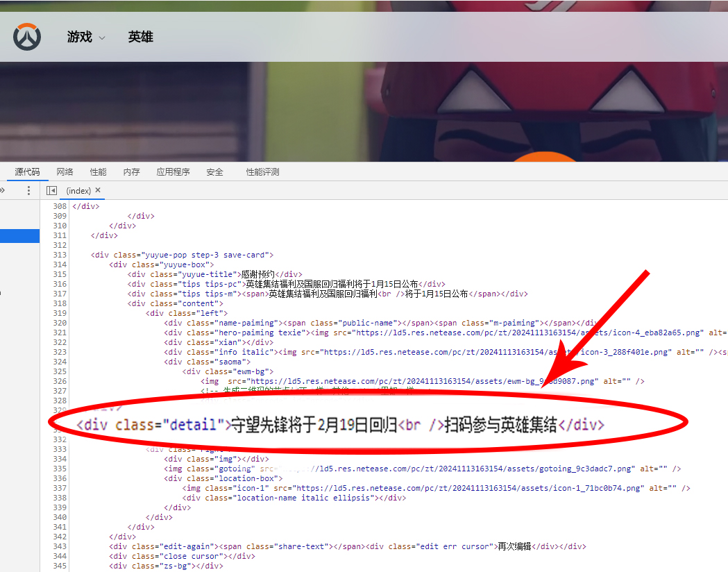Click the 再次编辑 text in code
Image resolution: width=728 pixels, height=572 pixels.
pyautogui.click(x=514, y=546)
